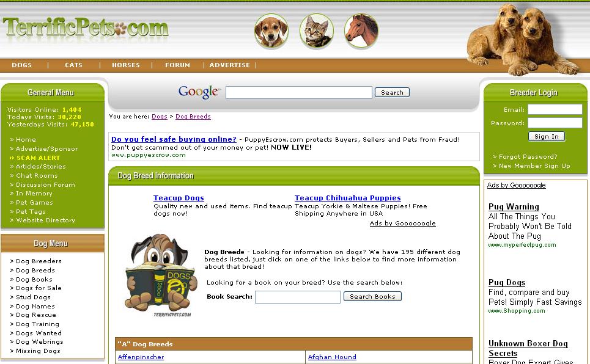Click the Sign In button
The image size is (590, 364).
point(547,137)
